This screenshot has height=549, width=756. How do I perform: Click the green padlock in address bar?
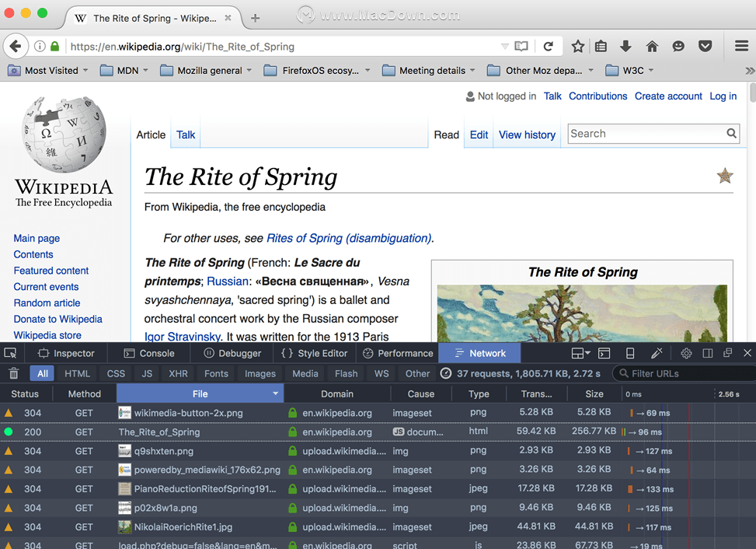pos(54,47)
